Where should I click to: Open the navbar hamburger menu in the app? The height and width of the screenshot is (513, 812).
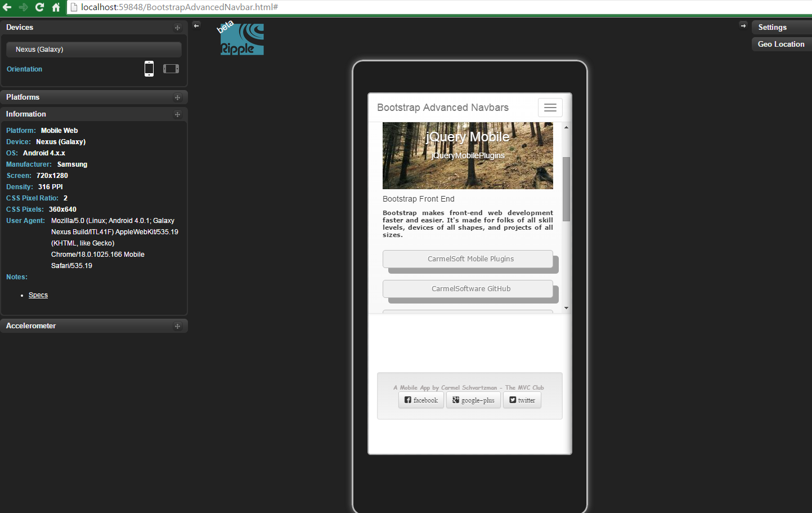pyautogui.click(x=550, y=107)
